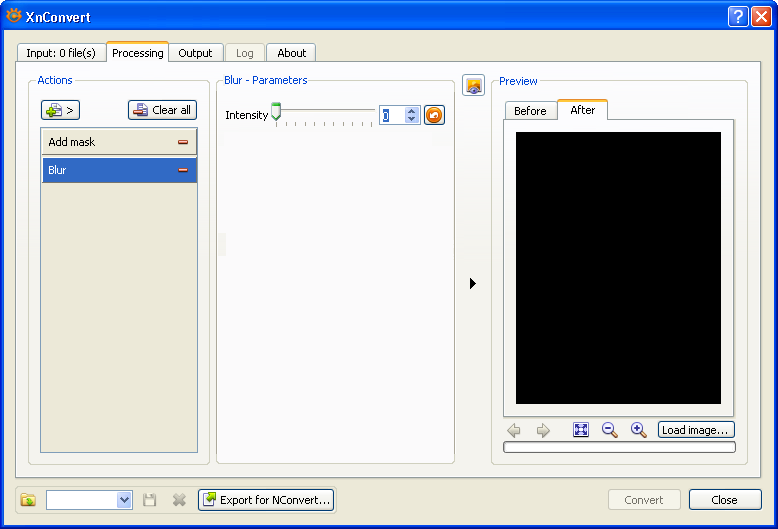
Task: Toggle the preview panel icon
Action: (473, 85)
